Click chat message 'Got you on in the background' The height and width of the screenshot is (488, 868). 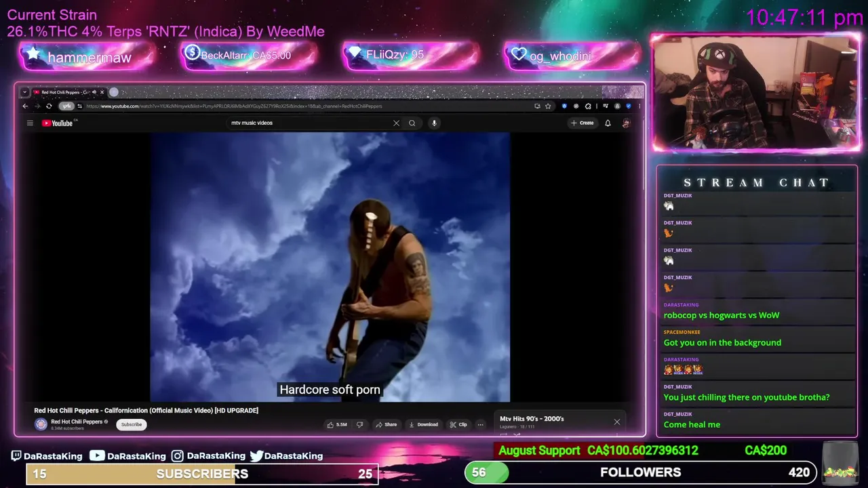click(x=722, y=342)
